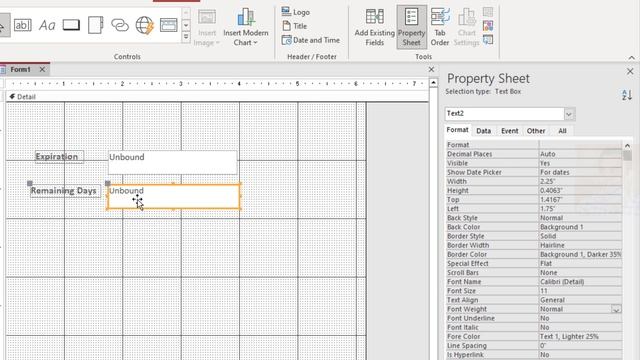Click the Decimal Places value Auto
The image size is (640, 360).
coord(580,154)
